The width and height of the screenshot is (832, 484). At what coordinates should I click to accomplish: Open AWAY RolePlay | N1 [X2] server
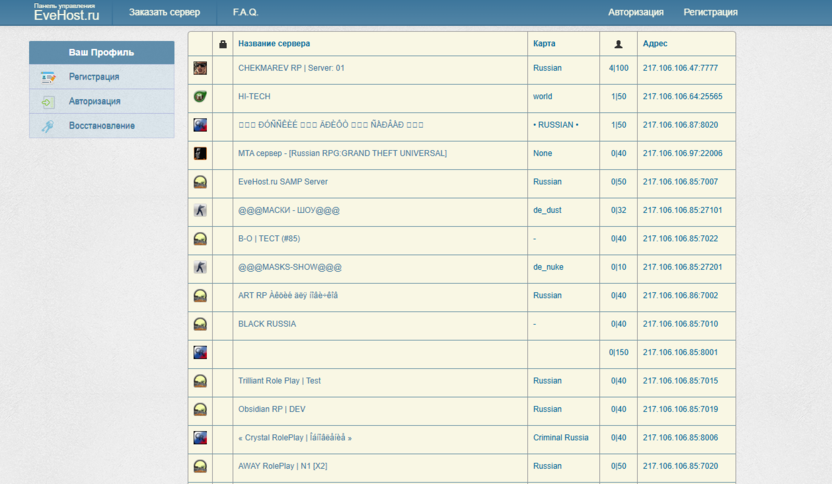click(x=282, y=466)
